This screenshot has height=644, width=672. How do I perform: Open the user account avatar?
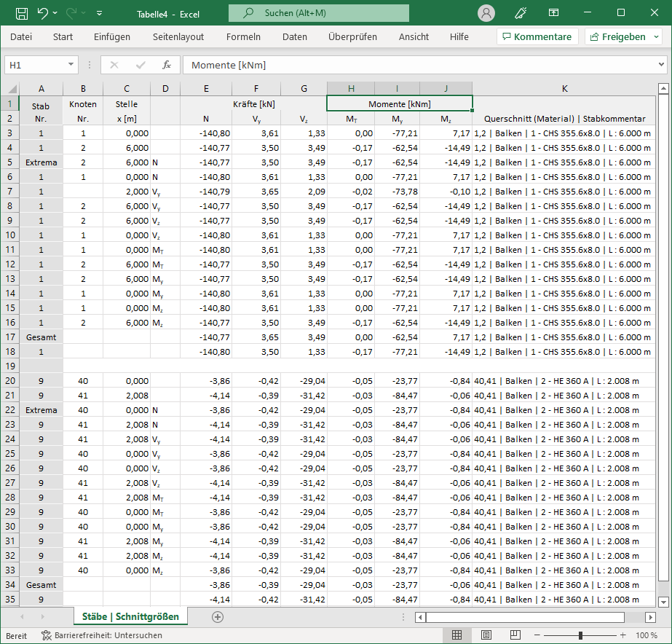pos(485,12)
